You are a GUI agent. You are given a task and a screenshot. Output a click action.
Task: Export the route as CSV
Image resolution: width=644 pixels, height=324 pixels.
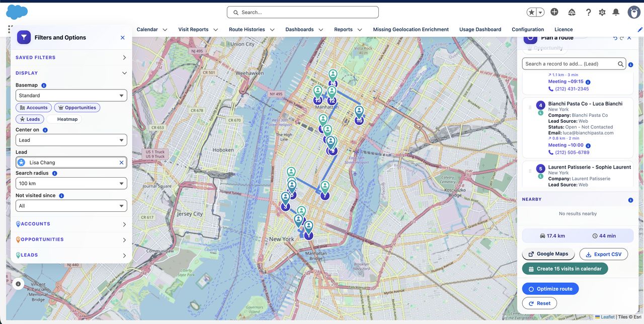tap(603, 254)
